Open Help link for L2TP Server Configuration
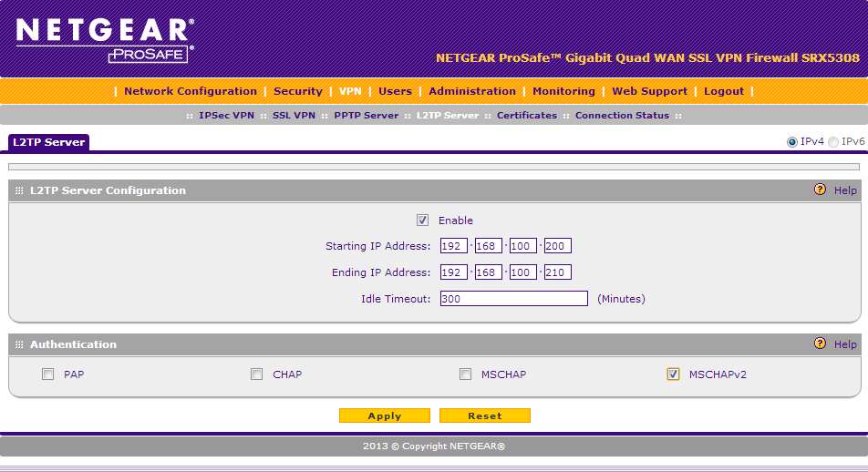The image size is (868, 472). pos(845,190)
